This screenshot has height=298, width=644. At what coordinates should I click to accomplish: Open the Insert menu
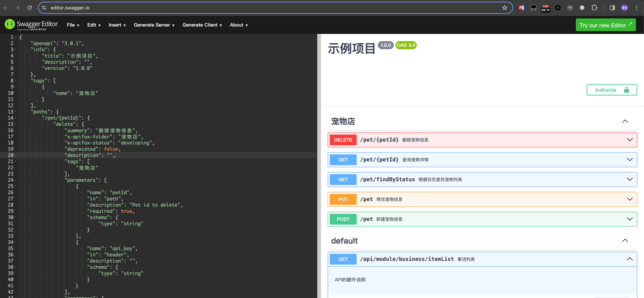(x=117, y=25)
